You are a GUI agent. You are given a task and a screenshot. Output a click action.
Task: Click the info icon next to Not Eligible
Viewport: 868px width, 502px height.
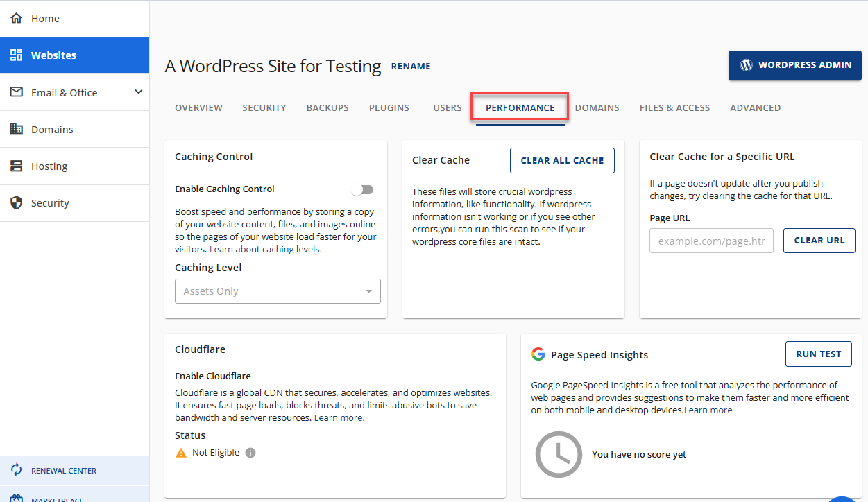[250, 453]
